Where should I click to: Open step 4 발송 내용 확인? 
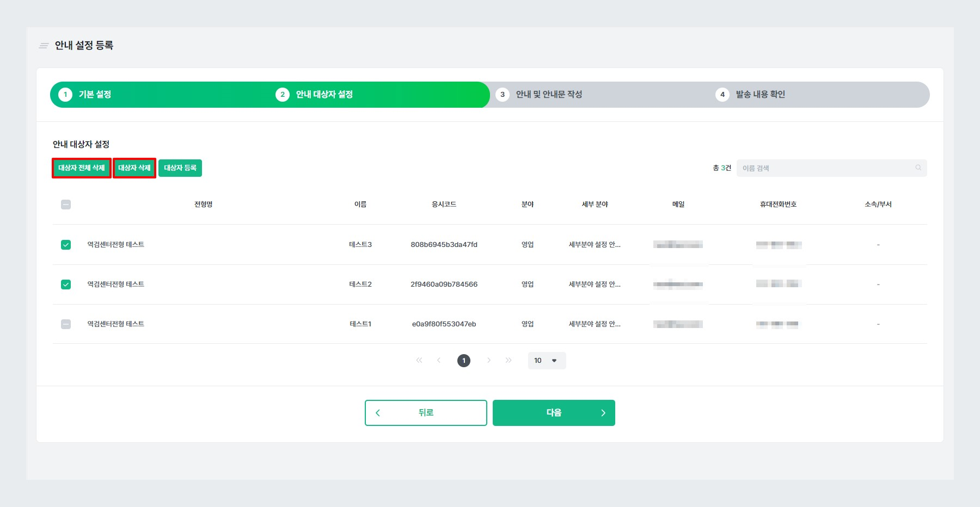[x=750, y=95]
